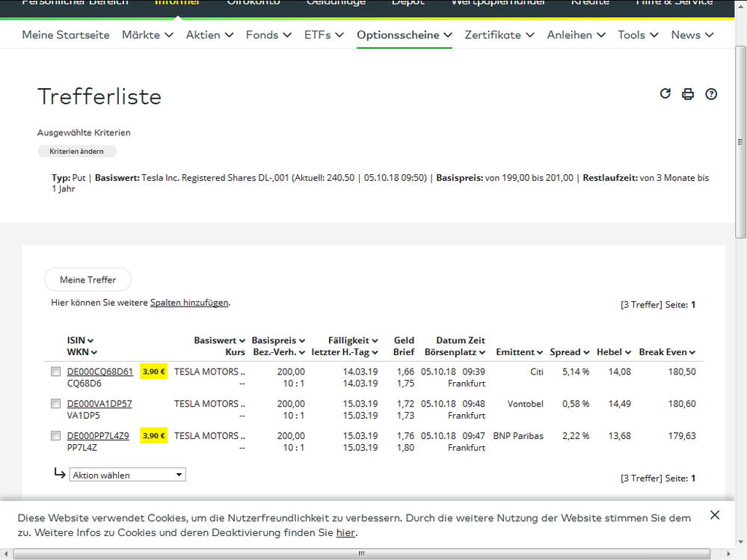The width and height of the screenshot is (747, 560).
Task: Open the News menu
Action: pos(692,35)
